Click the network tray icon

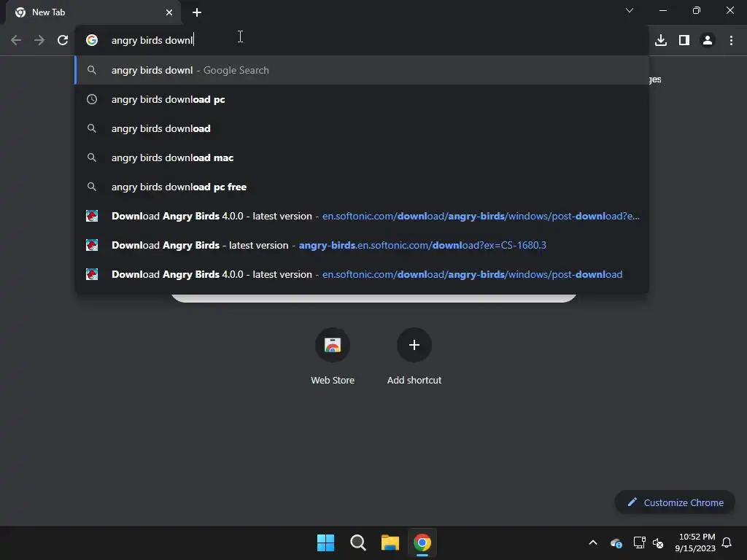pyautogui.click(x=639, y=542)
